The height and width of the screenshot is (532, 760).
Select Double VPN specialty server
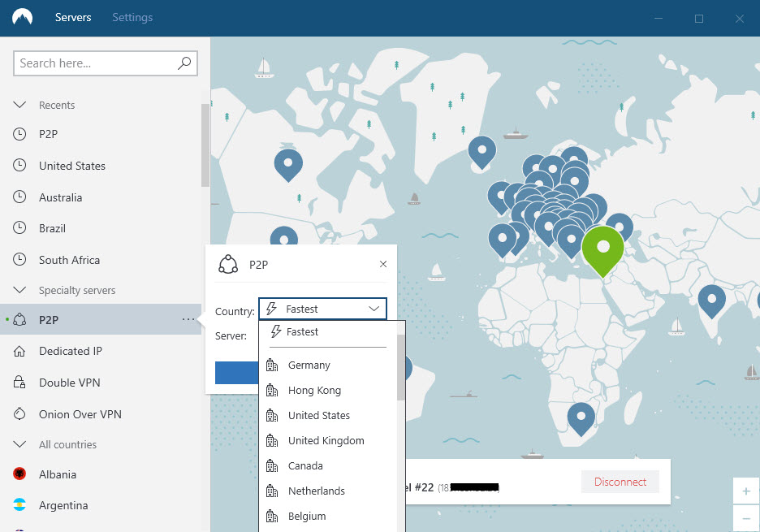click(101, 383)
